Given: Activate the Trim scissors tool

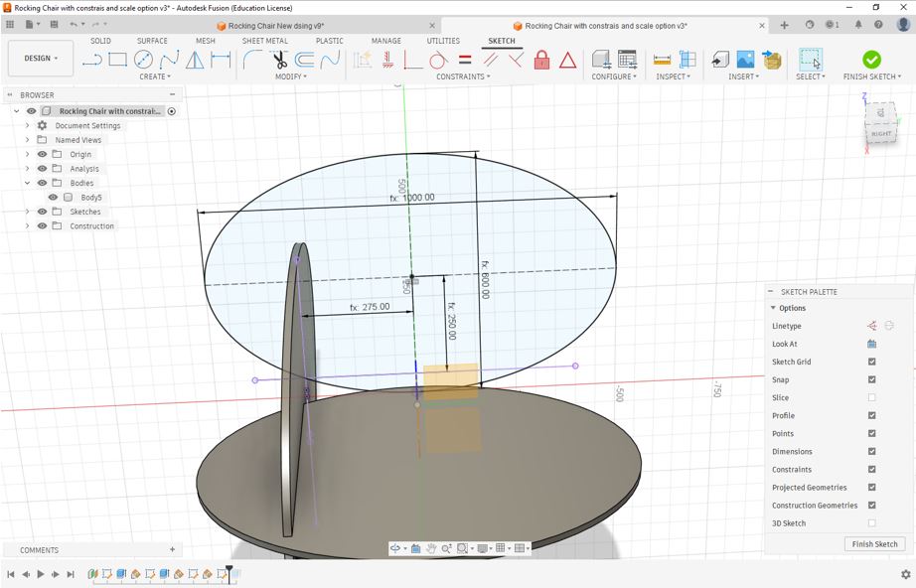Looking at the screenshot, I should pos(279,60).
